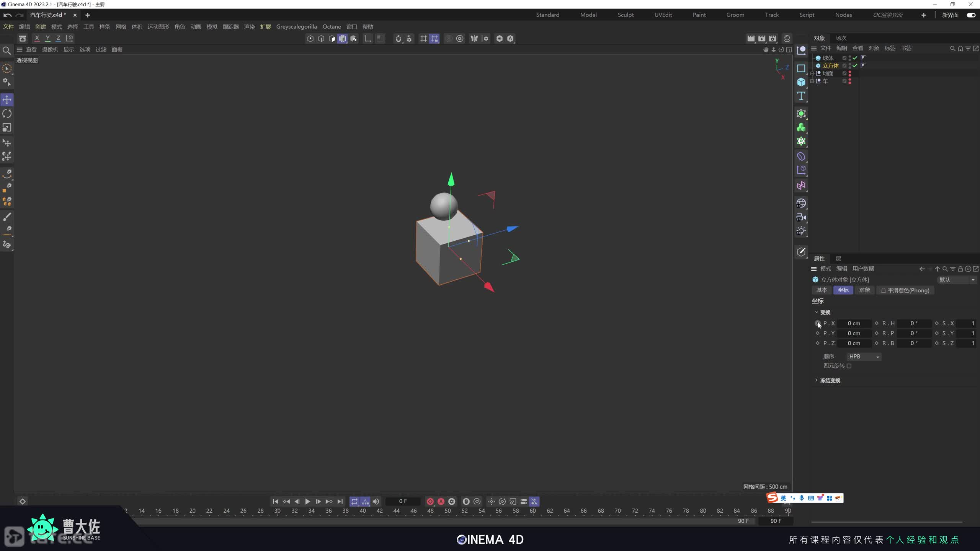Expand the 地面 object in tree
The image size is (980, 551).
tap(812, 73)
